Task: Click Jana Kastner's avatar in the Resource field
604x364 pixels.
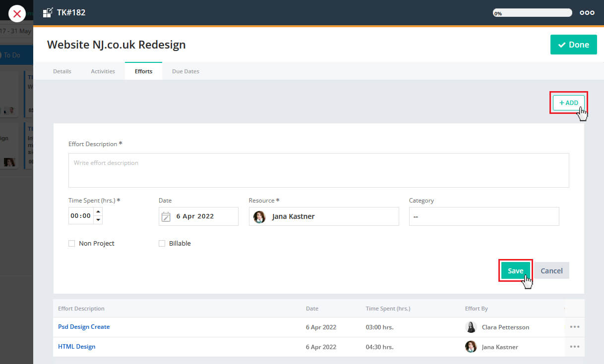Action: [x=259, y=217]
